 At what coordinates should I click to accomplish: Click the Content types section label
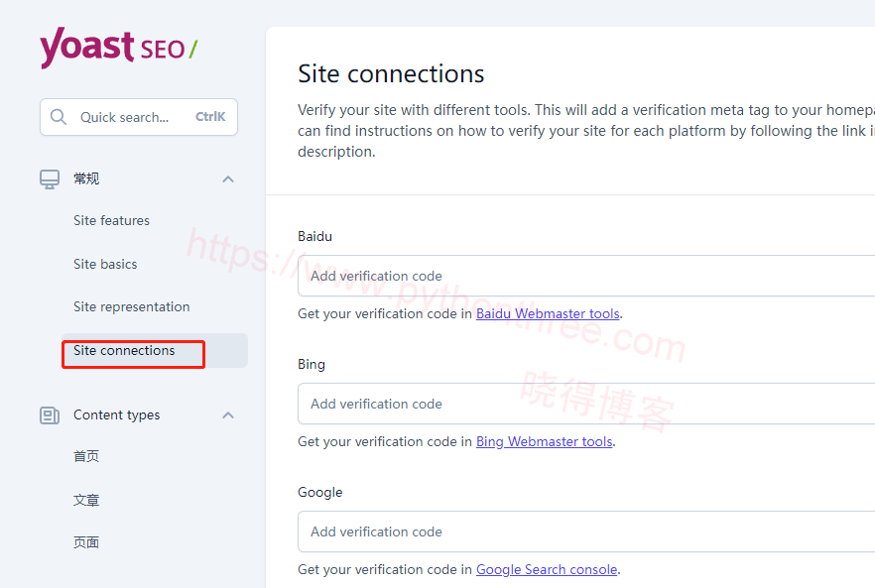point(117,415)
